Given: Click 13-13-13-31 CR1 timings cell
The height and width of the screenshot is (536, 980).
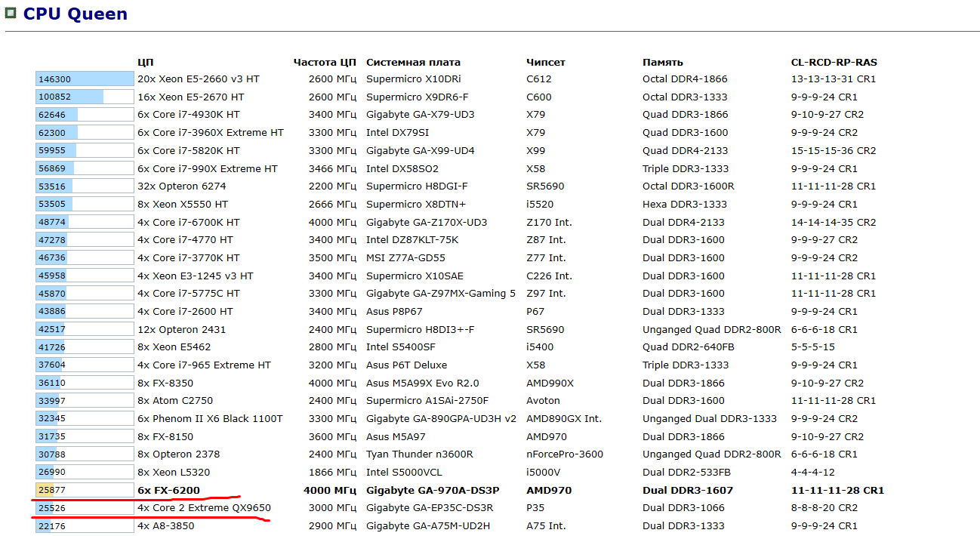Looking at the screenshot, I should [x=834, y=79].
